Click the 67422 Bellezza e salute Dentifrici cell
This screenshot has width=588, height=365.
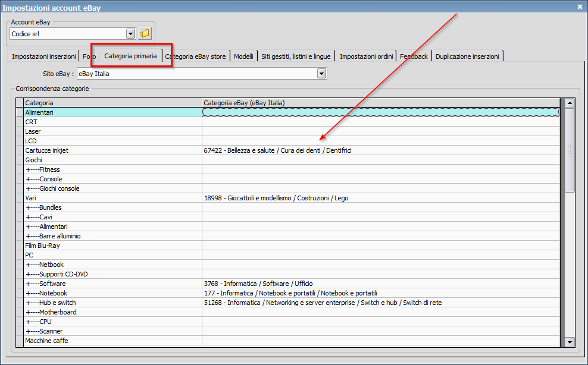pos(381,150)
